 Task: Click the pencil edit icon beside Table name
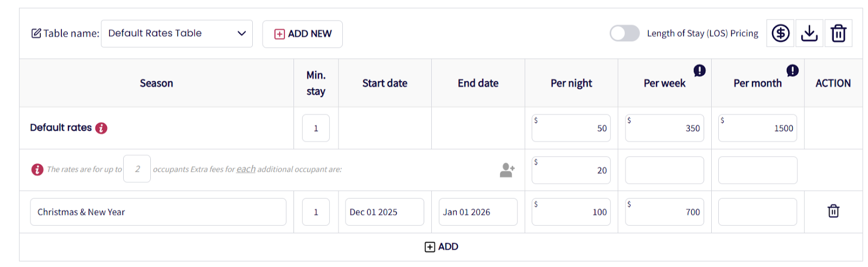36,34
